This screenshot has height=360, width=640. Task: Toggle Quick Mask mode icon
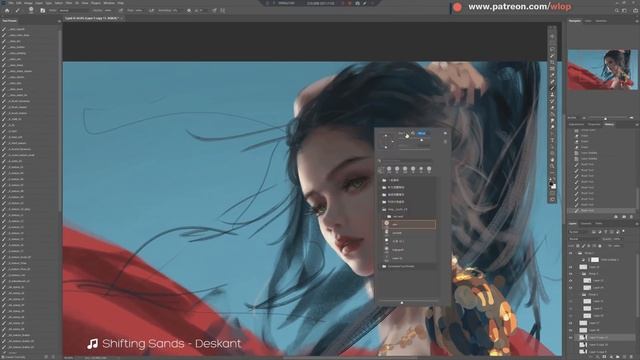coord(552,193)
